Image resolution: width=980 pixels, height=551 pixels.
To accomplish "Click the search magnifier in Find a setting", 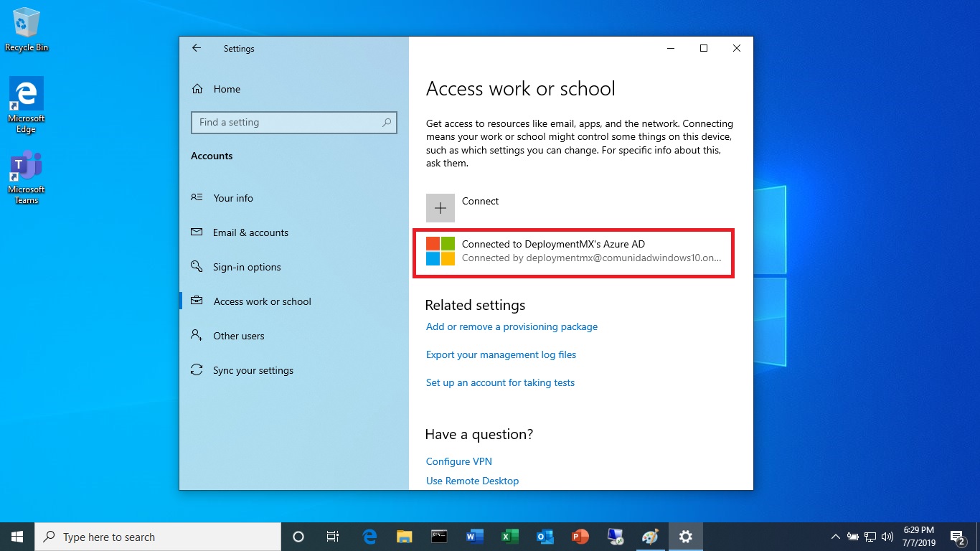I will click(387, 123).
